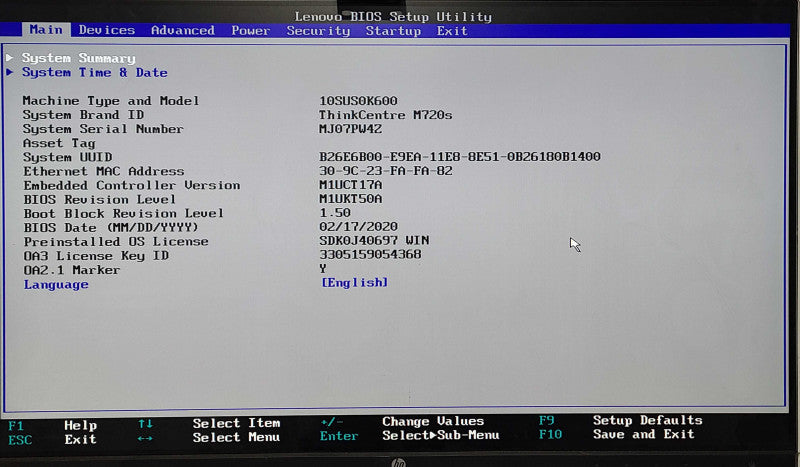Switch to the Startup tab
800x467 pixels.
pyautogui.click(x=393, y=31)
